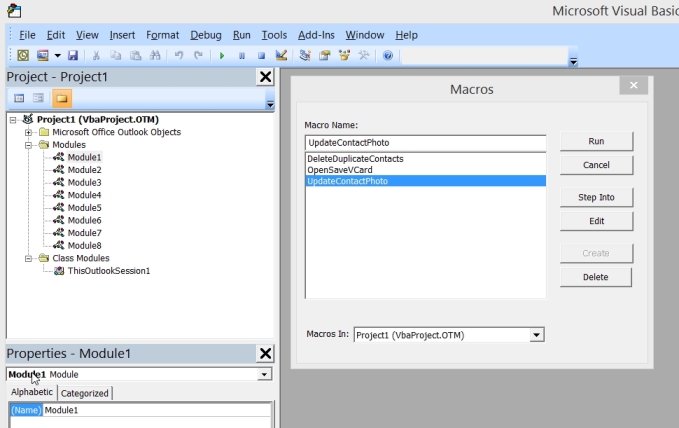Switch to Categorized properties tab
The height and width of the screenshot is (428, 679).
(x=84, y=393)
